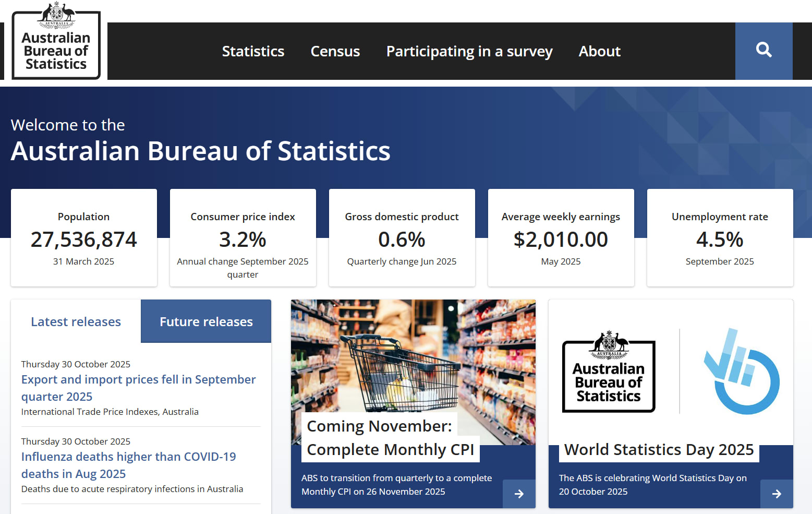Open the Statistics menu
This screenshot has width=812, height=514.
[253, 51]
